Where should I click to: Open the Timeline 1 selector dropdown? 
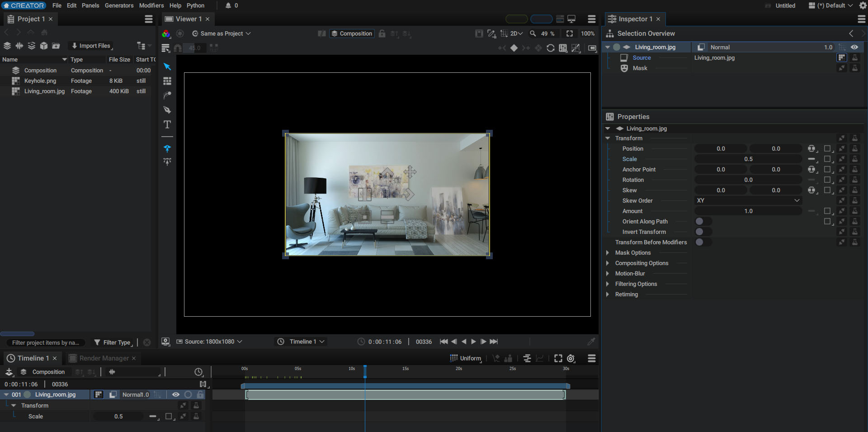point(301,342)
